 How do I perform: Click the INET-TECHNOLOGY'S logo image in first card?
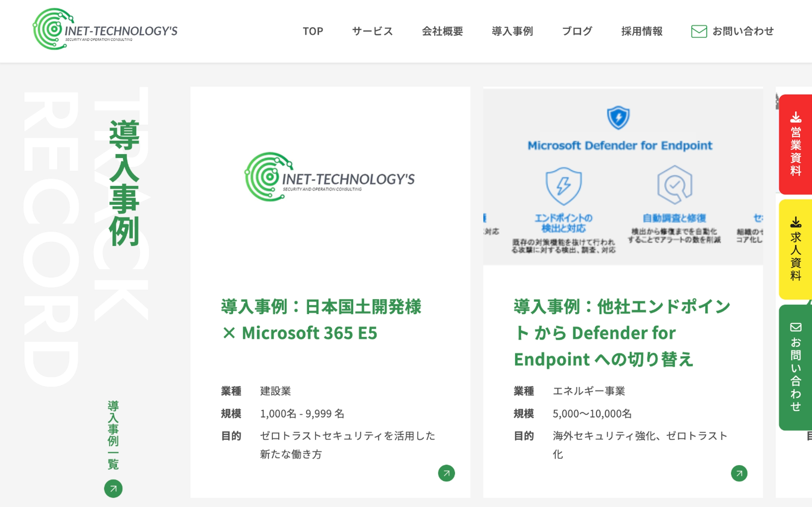tap(330, 177)
